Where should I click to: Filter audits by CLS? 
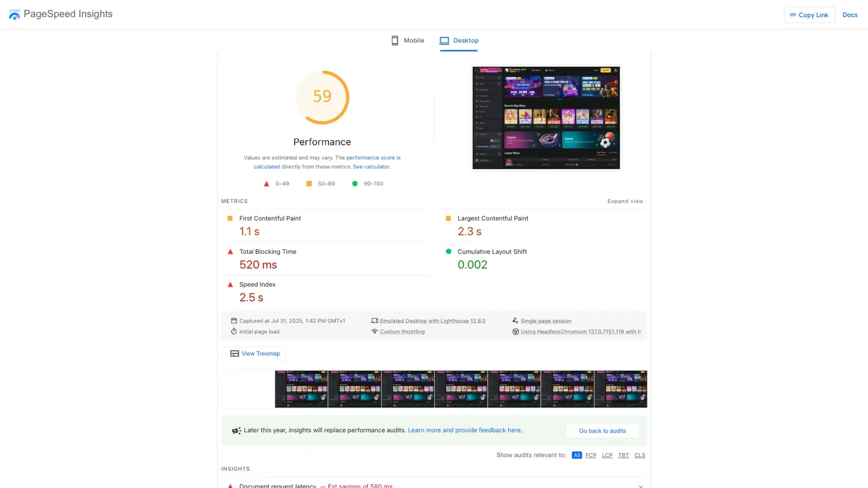point(640,455)
